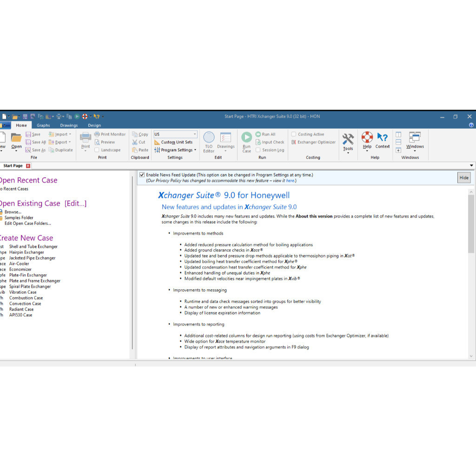Viewport: 476px width, 476px height.
Task: Open Help lifebuoy icon
Action: 367,138
